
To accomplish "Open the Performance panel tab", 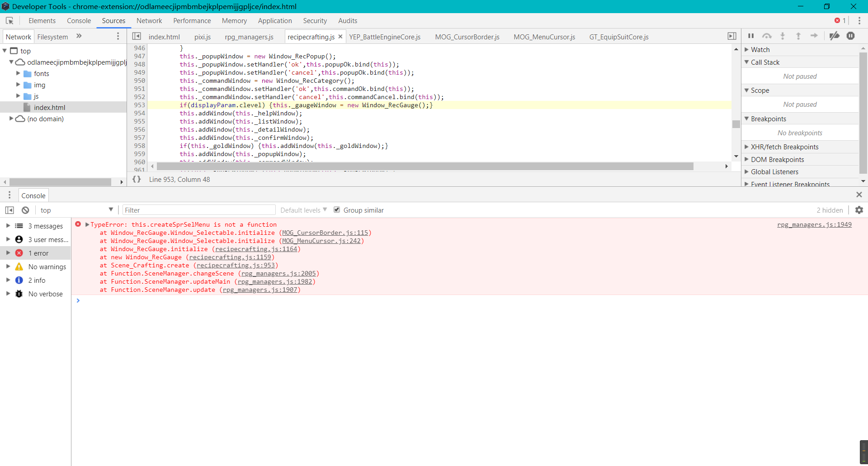I will (x=192, y=21).
